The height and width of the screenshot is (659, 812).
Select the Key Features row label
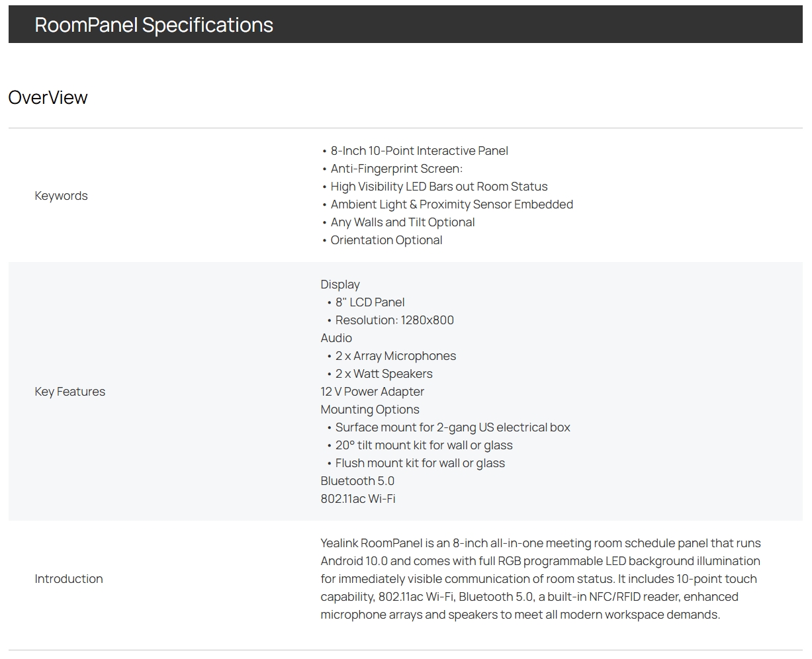click(x=69, y=392)
